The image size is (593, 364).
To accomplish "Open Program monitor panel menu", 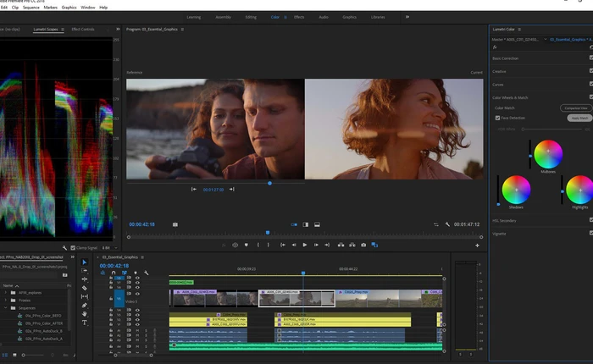I will [x=182, y=29].
